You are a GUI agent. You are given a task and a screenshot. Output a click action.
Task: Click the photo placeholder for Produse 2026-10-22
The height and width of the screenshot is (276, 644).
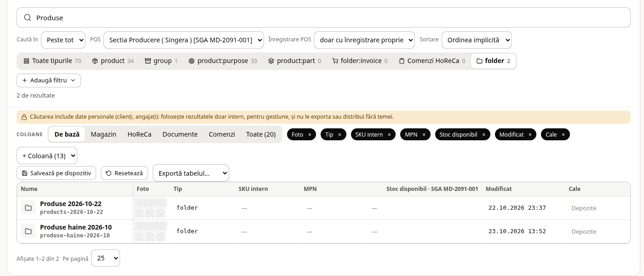click(x=150, y=208)
